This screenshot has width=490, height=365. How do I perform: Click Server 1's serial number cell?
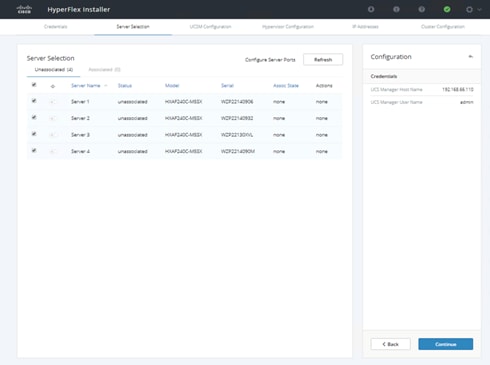pyautogui.click(x=237, y=102)
